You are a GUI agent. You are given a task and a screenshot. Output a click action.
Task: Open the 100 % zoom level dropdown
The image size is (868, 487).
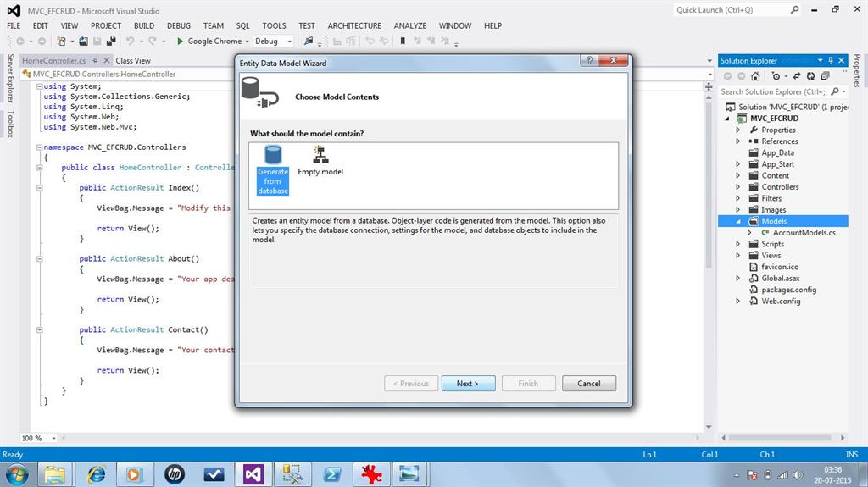tap(53, 439)
